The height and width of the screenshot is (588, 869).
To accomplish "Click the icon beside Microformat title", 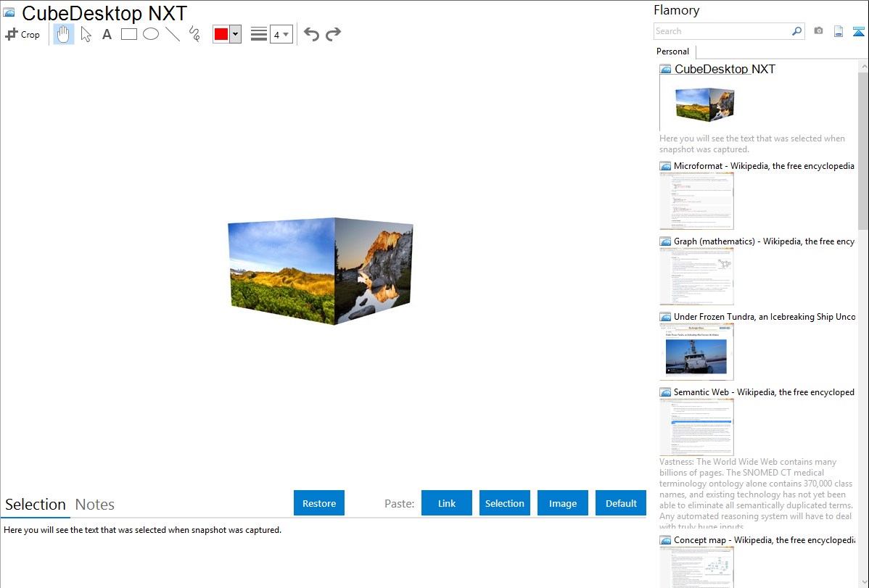I will (x=666, y=166).
